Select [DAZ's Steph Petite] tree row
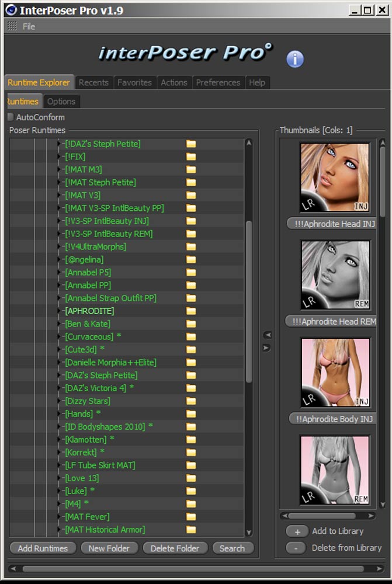392x584 pixels. pos(101,375)
